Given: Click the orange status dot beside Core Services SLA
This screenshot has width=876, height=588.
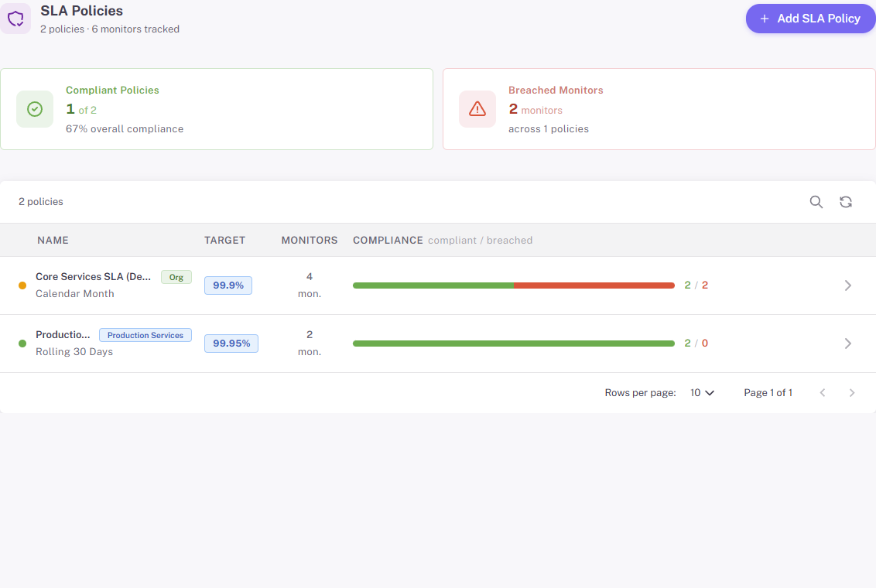Looking at the screenshot, I should coord(24,285).
